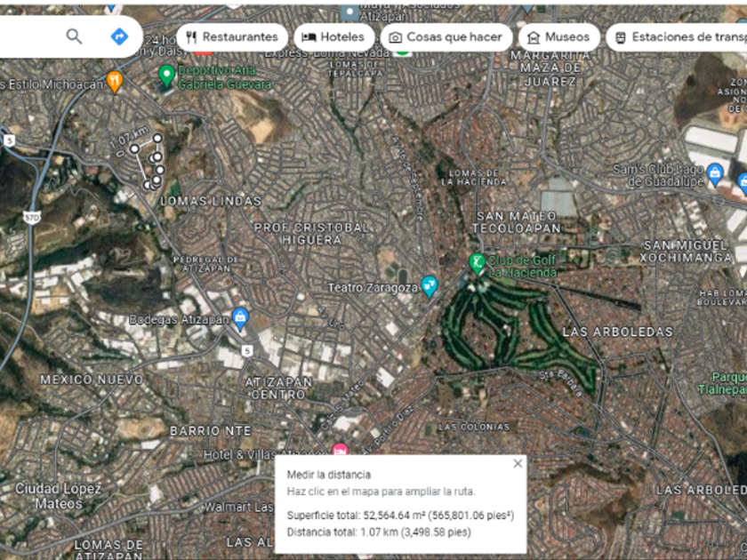Viewport: 747px width, 560px height.
Task: Click the Lomas de la Hacienda label
Action: [x=474, y=177]
